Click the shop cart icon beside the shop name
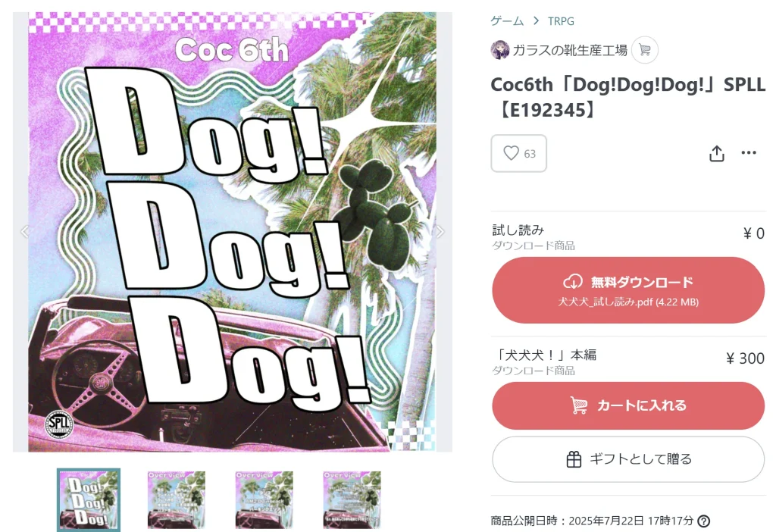 [645, 50]
